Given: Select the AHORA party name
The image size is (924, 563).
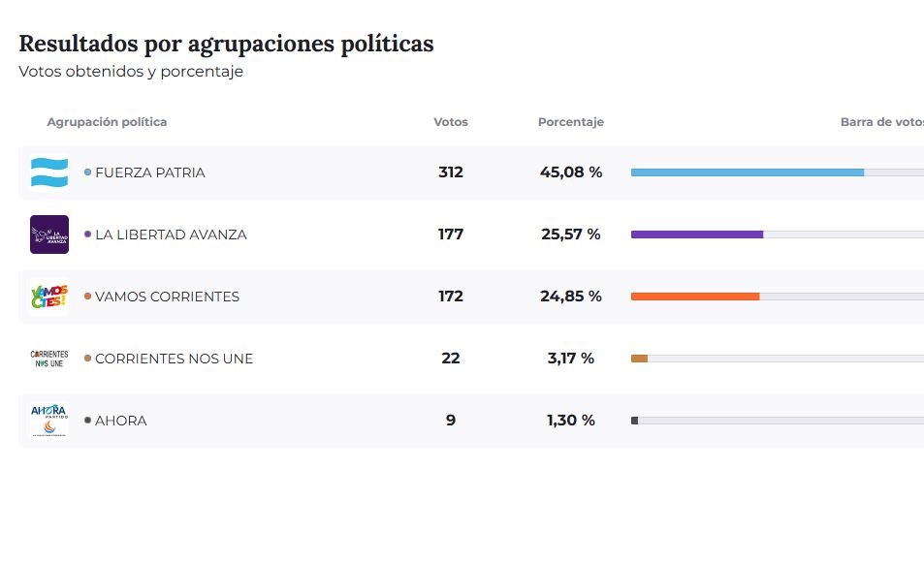Looking at the screenshot, I should (121, 421).
